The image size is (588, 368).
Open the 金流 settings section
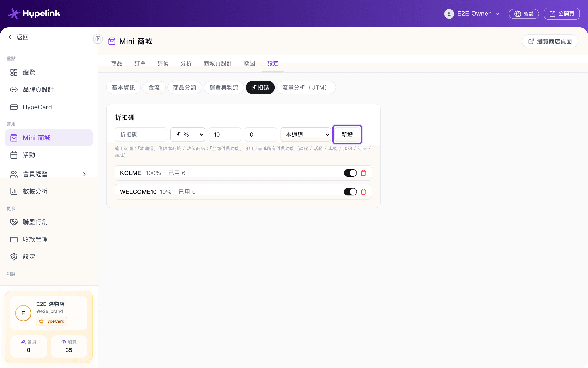(154, 87)
